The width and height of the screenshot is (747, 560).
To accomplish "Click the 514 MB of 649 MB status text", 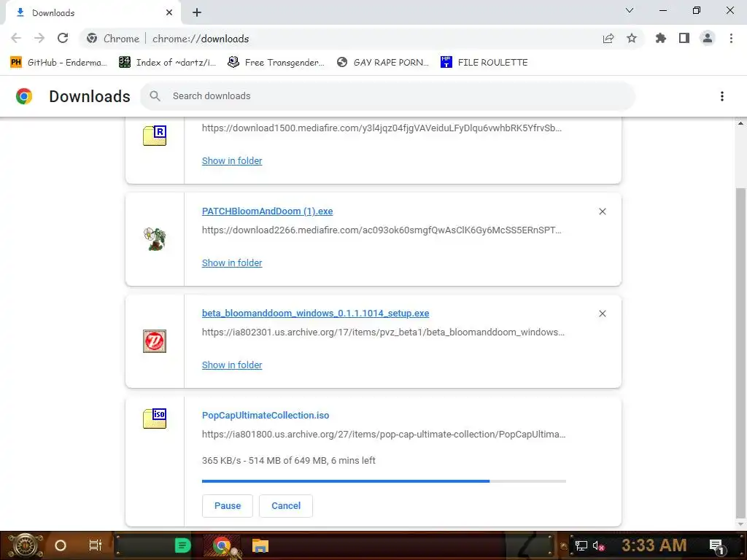I will pyautogui.click(x=287, y=461).
